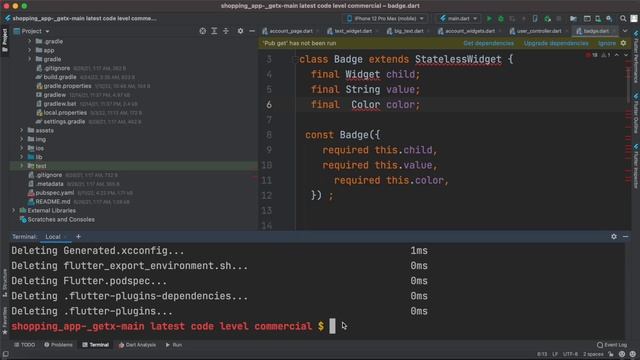Show hidden editor tabs dropdown arrow
The height and width of the screenshot is (360, 640).
tap(625, 31)
